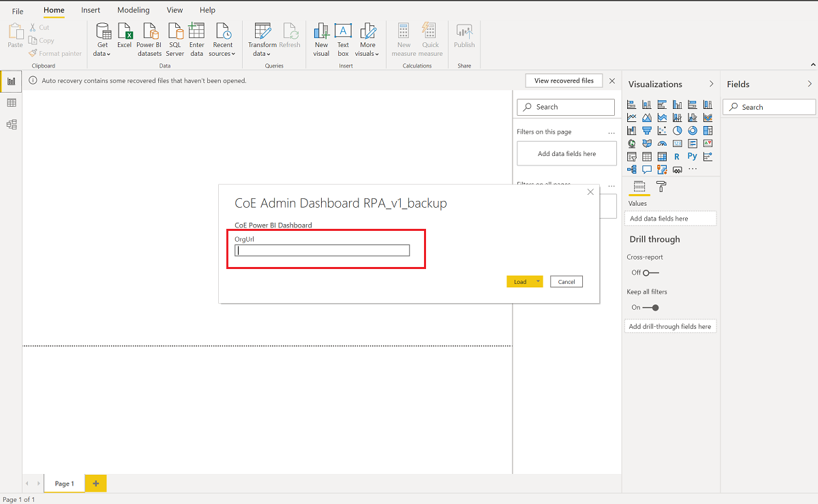Switch to the Format paint roller tab
Viewport: 818px width, 504px height.
[x=661, y=187]
